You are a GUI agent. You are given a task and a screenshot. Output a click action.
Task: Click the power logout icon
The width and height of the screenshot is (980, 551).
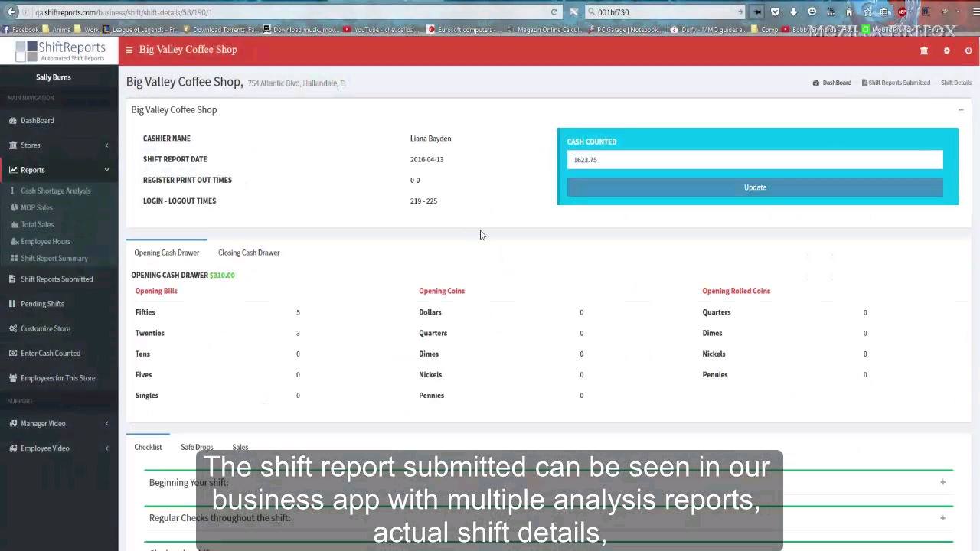tap(969, 51)
